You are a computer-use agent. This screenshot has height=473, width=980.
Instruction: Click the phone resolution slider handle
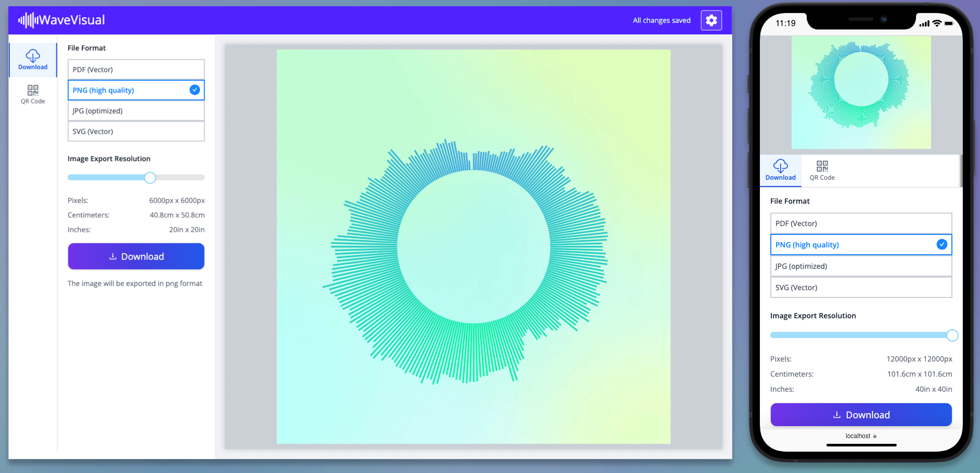952,335
